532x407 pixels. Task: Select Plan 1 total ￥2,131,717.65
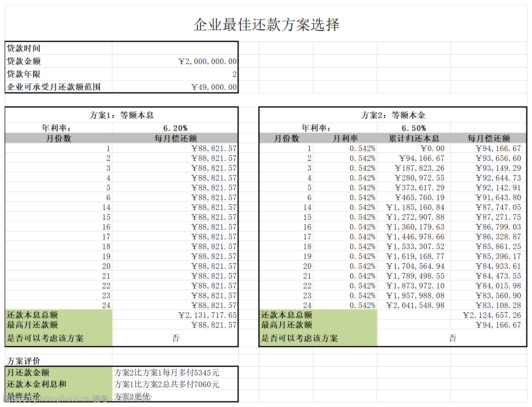click(x=175, y=315)
